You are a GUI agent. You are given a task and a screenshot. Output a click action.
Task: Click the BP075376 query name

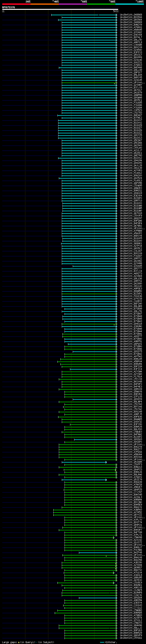pyautogui.click(x=8, y=8)
